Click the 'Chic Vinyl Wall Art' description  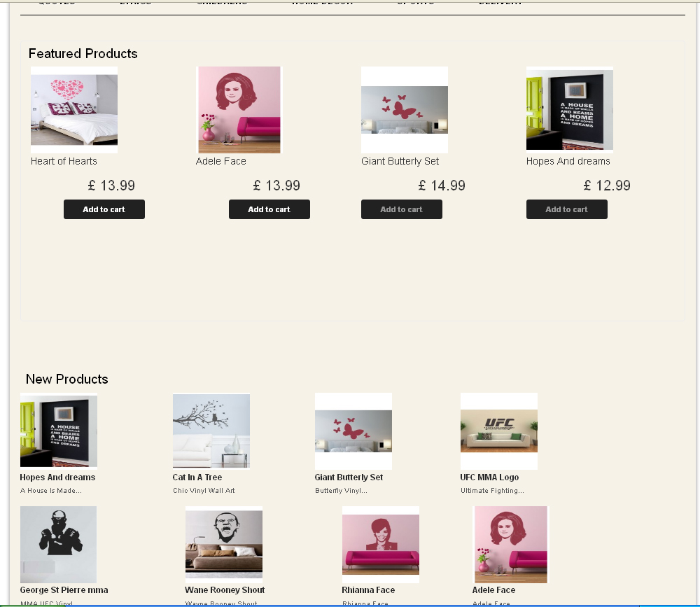click(204, 490)
